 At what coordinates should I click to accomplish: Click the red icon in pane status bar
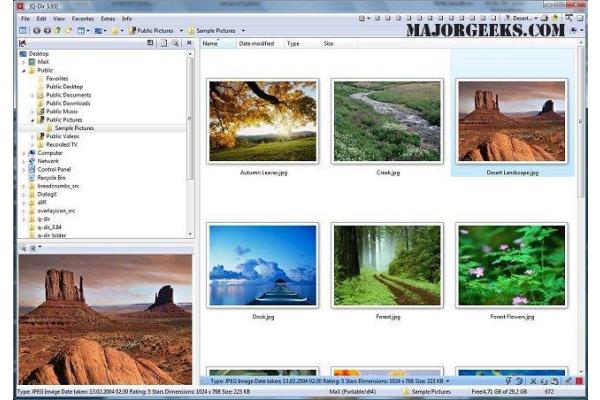coord(579,381)
